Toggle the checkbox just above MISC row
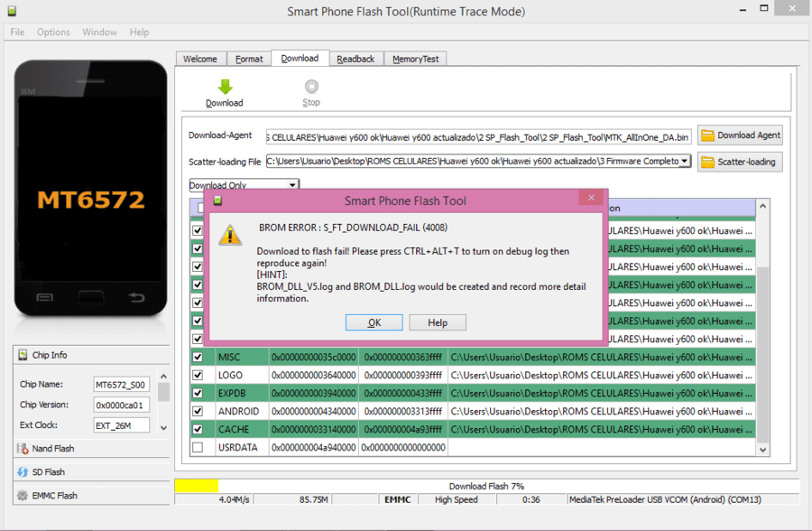 pyautogui.click(x=198, y=339)
